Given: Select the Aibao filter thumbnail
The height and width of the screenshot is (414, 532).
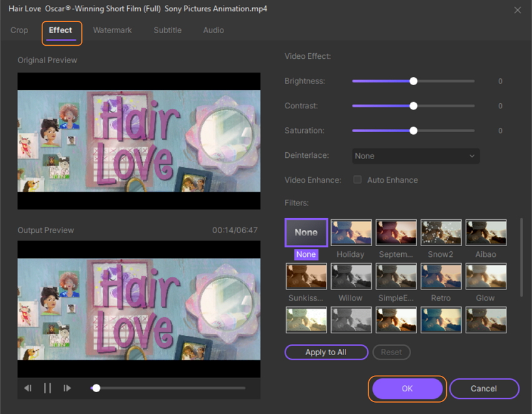Looking at the screenshot, I should click(486, 232).
